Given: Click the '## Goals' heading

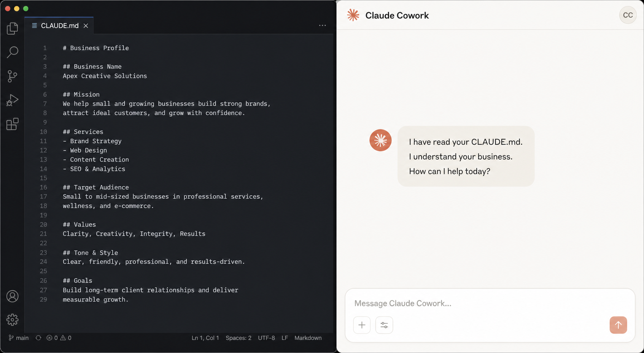Looking at the screenshot, I should click(77, 280).
